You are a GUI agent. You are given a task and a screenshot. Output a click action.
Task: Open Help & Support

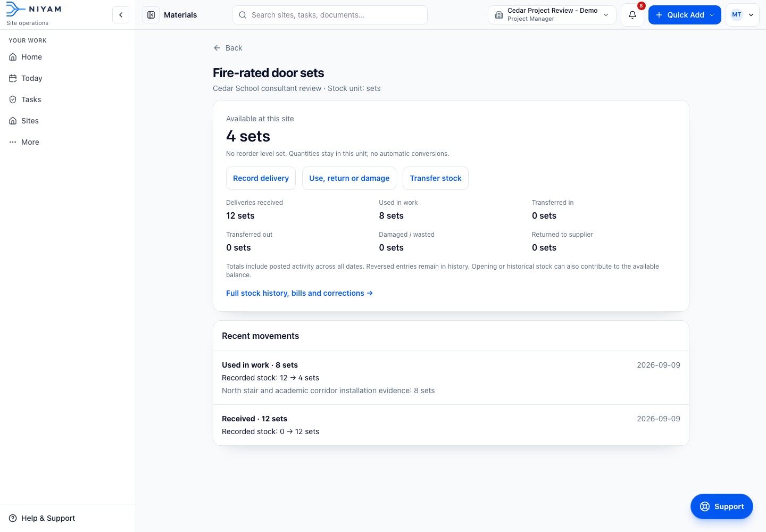click(68, 518)
